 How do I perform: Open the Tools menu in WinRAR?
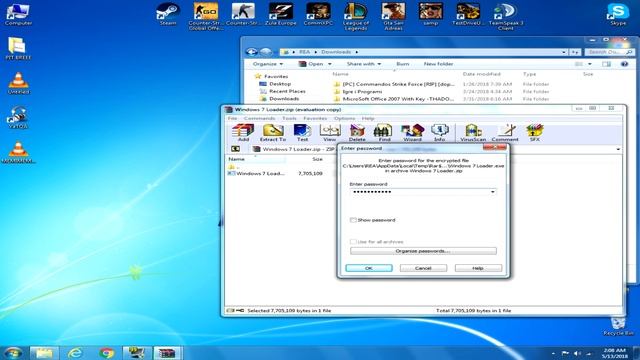[289, 118]
